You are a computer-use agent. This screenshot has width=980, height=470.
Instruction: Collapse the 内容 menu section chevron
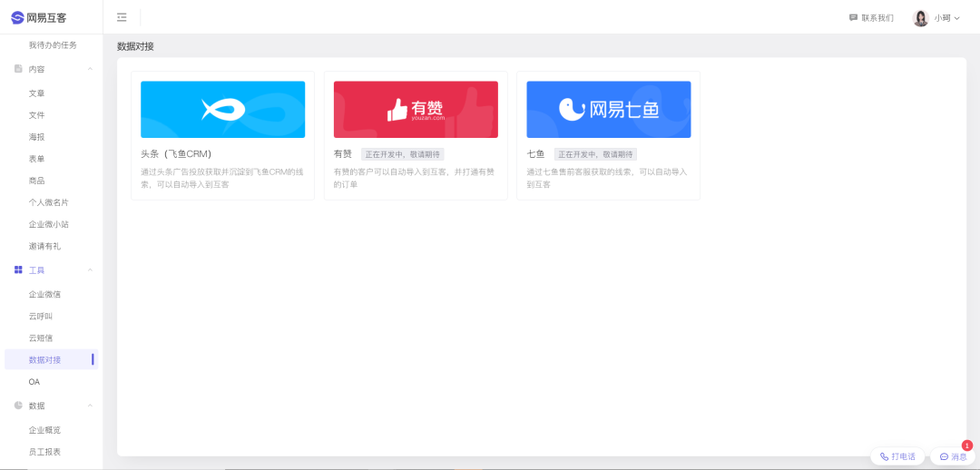pos(90,69)
